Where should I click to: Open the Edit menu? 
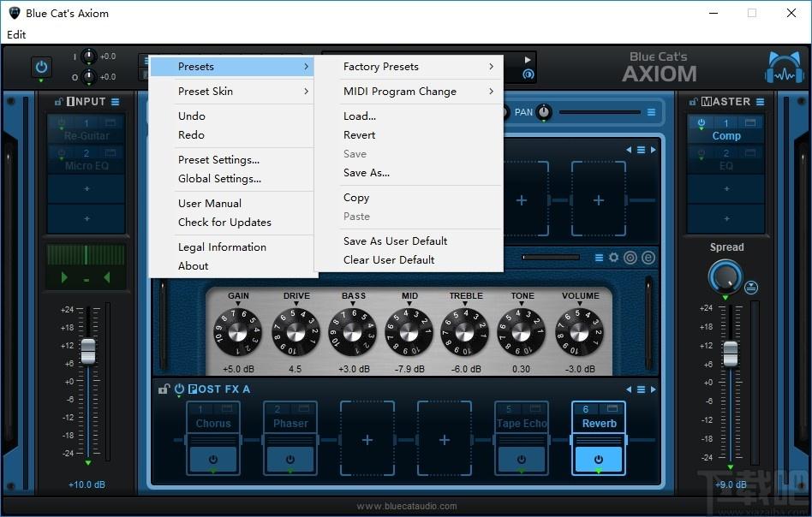pyautogui.click(x=16, y=35)
